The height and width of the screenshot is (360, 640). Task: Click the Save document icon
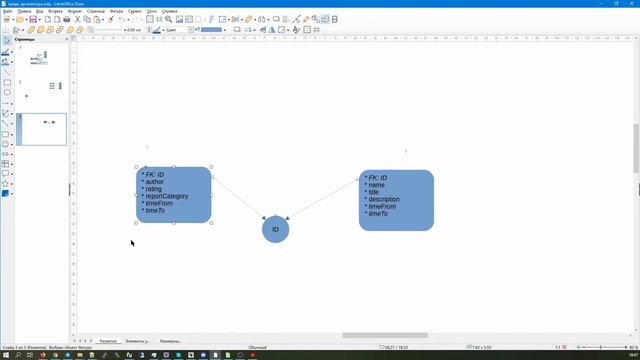coord(33,20)
